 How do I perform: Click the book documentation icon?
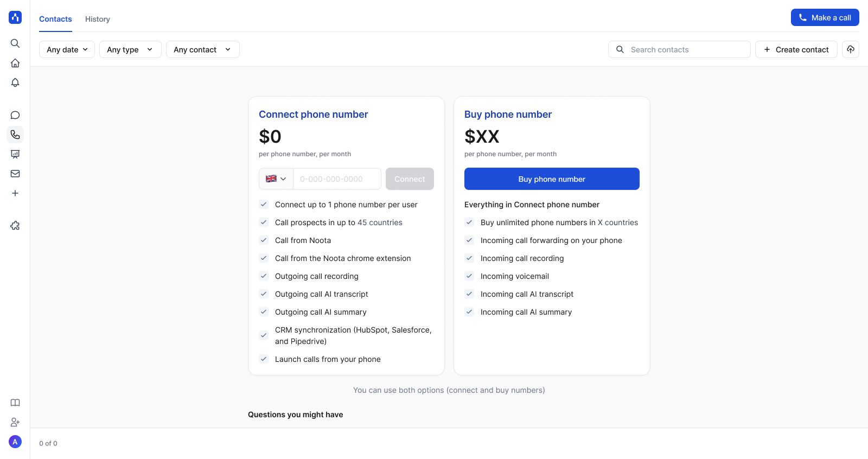tap(15, 403)
